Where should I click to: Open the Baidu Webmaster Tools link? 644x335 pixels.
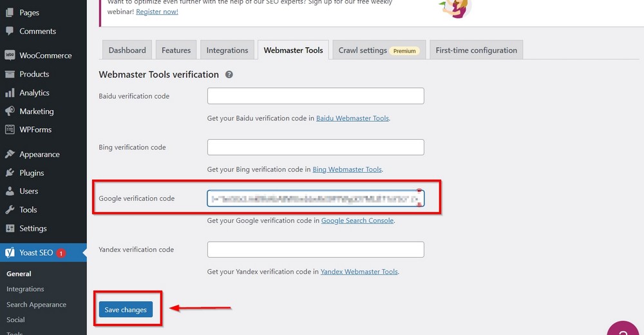click(352, 119)
